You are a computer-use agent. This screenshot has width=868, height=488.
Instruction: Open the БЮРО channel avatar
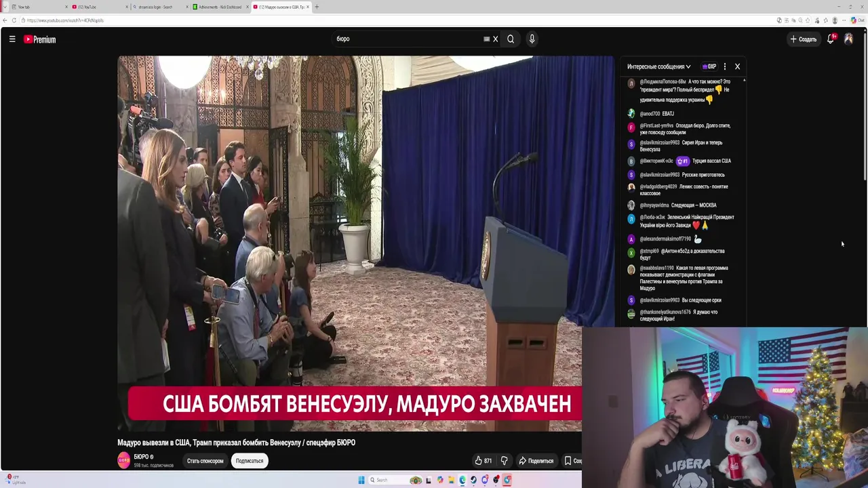pyautogui.click(x=124, y=461)
